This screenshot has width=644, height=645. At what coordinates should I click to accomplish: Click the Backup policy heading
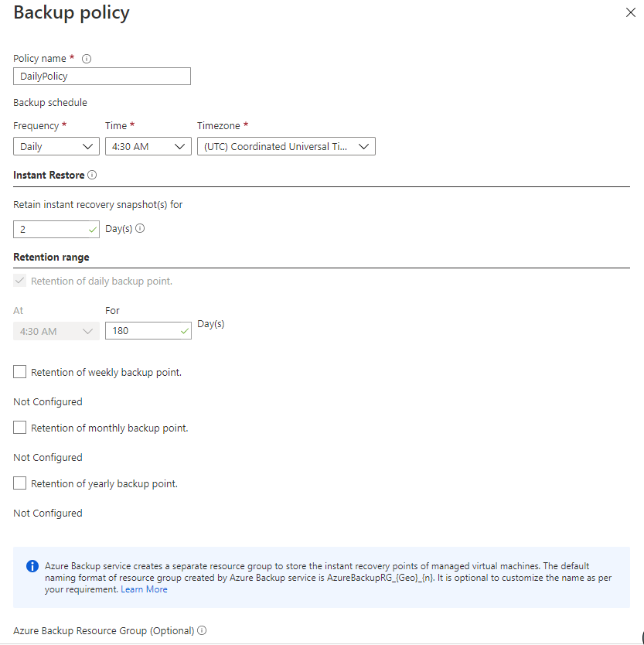[x=72, y=13]
